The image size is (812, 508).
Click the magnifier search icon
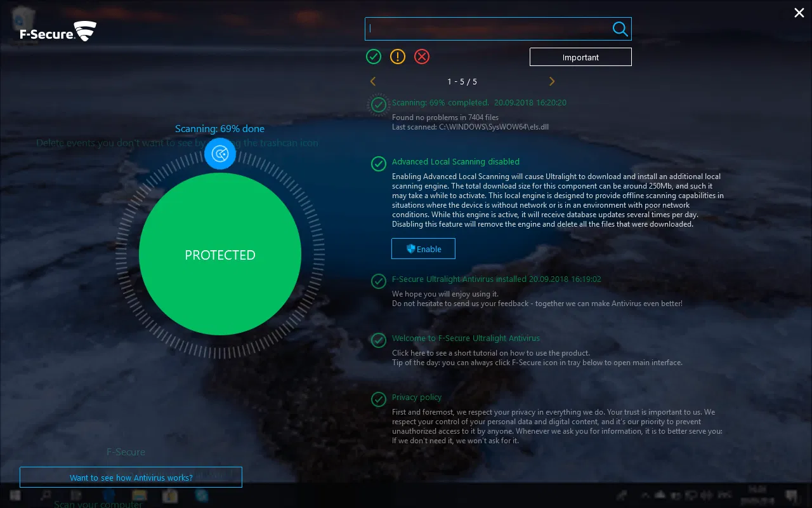(620, 29)
